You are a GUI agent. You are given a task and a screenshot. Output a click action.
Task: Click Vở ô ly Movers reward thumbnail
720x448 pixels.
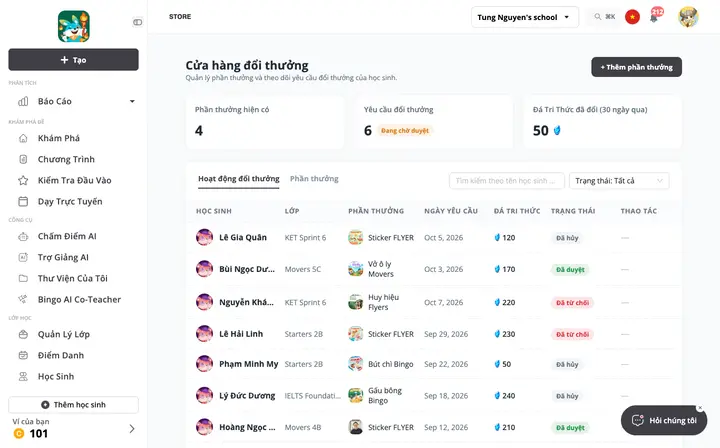355,269
